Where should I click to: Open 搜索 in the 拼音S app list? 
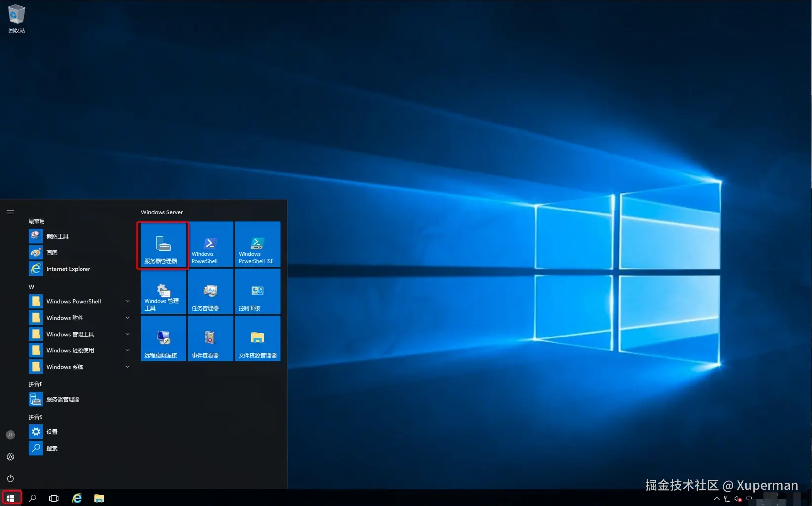click(x=79, y=448)
